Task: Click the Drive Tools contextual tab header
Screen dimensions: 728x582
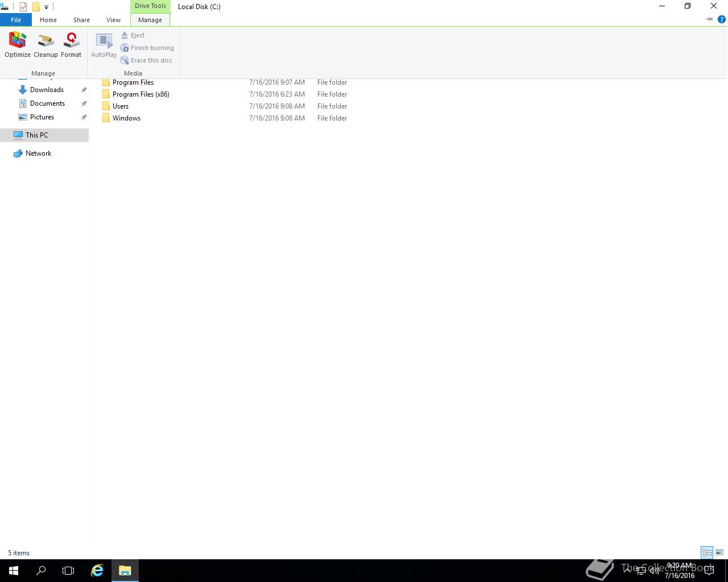Action: (150, 6)
